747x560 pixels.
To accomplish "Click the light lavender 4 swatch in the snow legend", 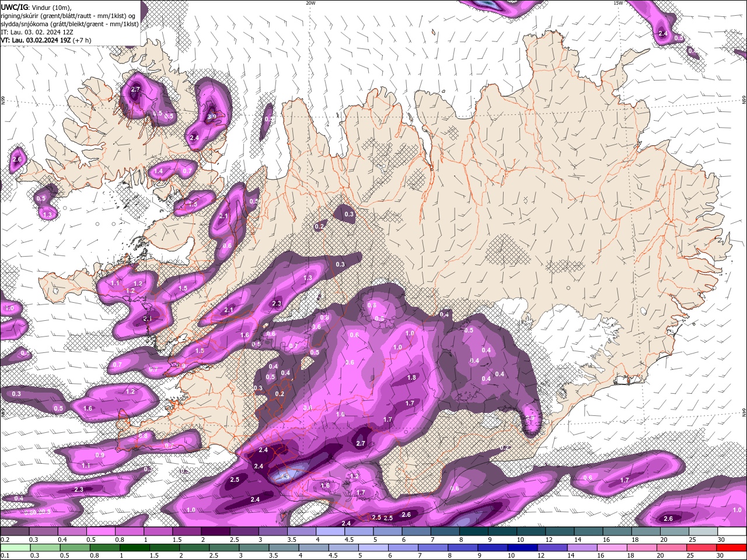I will click(330, 531).
